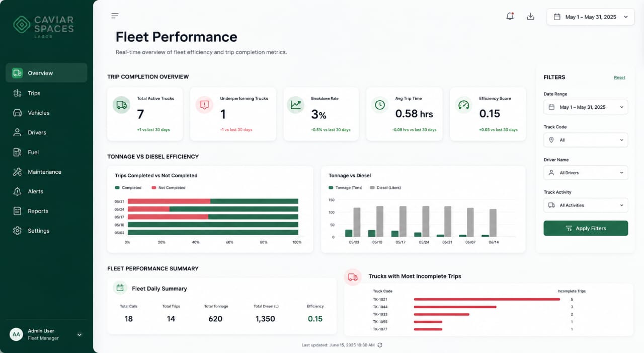Screen dimensions: 644x353
Task: Click the download export icon
Action: coord(530,16)
